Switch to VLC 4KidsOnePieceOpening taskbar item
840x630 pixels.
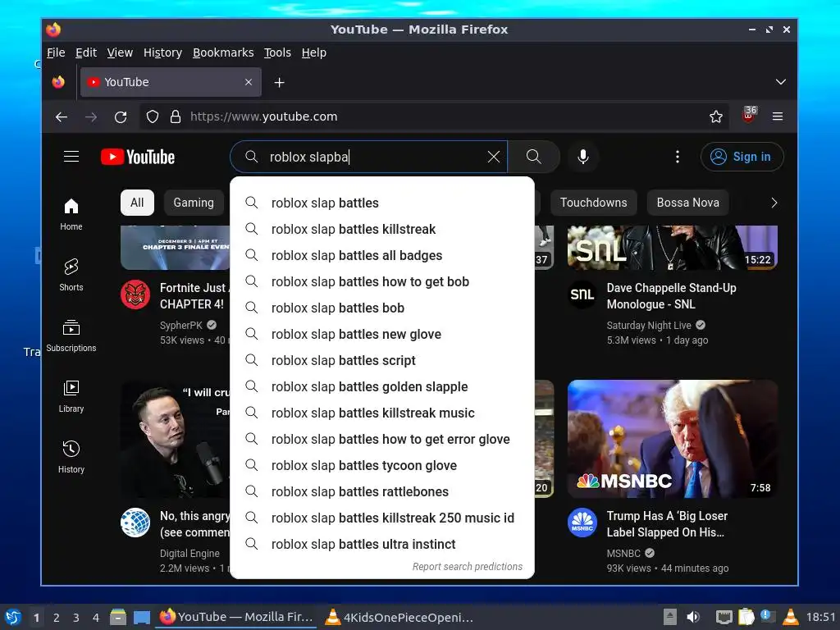point(399,617)
